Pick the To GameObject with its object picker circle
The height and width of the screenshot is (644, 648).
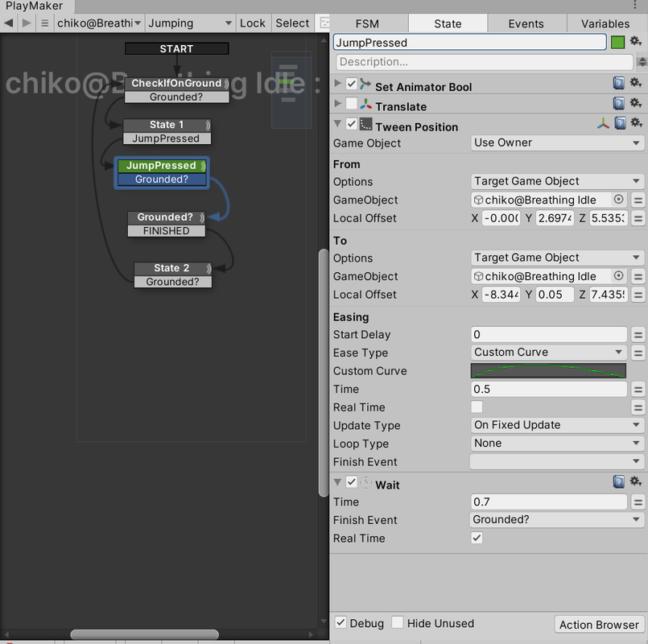[618, 275]
